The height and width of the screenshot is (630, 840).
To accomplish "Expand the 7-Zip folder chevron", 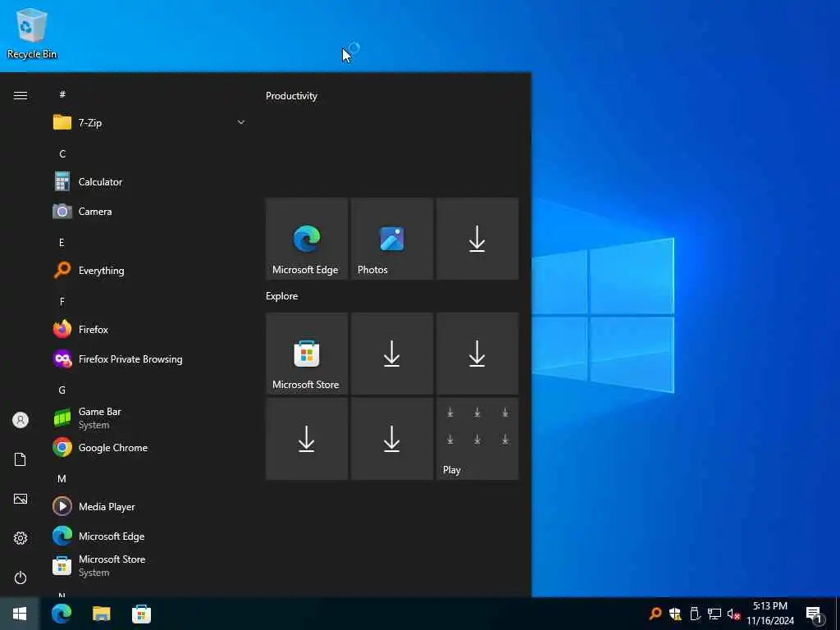I will pyautogui.click(x=240, y=122).
